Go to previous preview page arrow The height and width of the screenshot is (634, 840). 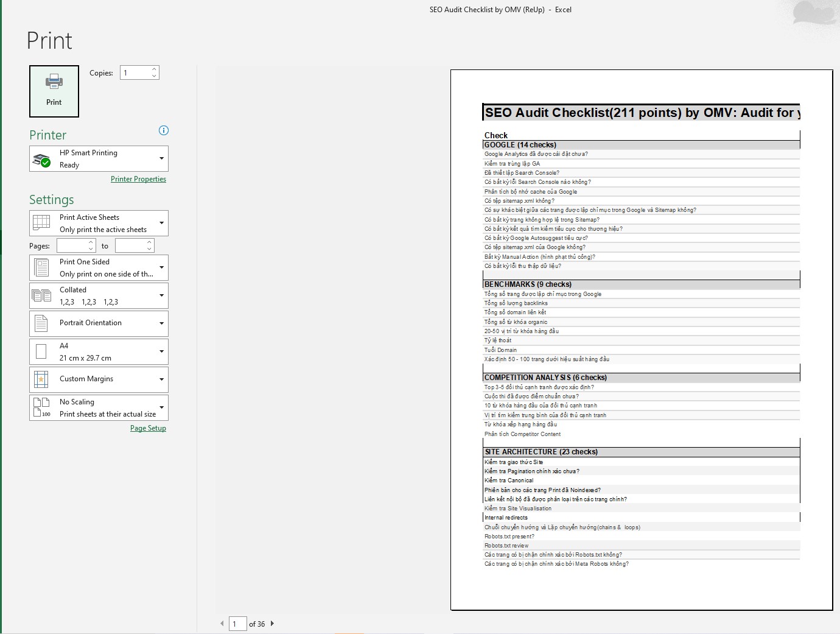click(222, 624)
